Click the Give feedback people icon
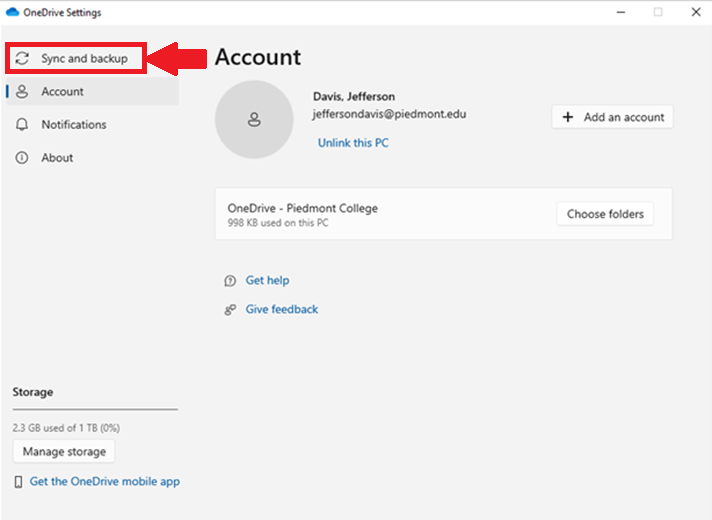 point(230,310)
